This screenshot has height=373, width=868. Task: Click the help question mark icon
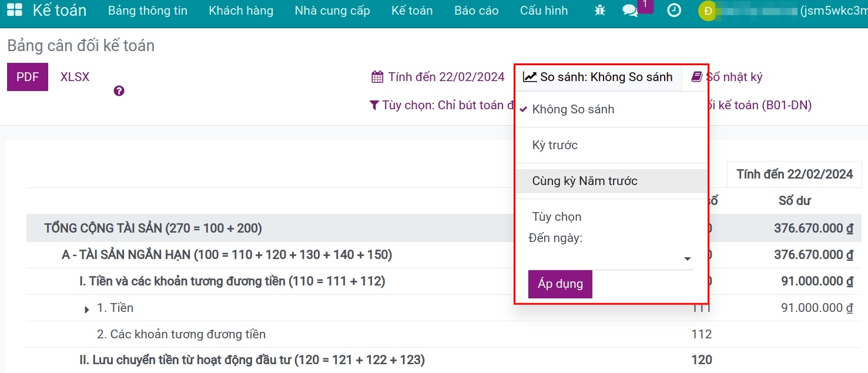119,90
